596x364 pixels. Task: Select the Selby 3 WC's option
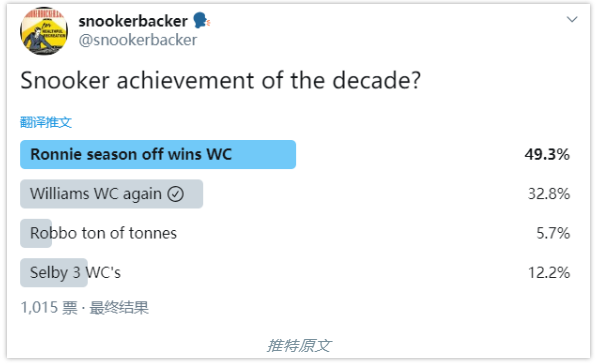pos(75,273)
